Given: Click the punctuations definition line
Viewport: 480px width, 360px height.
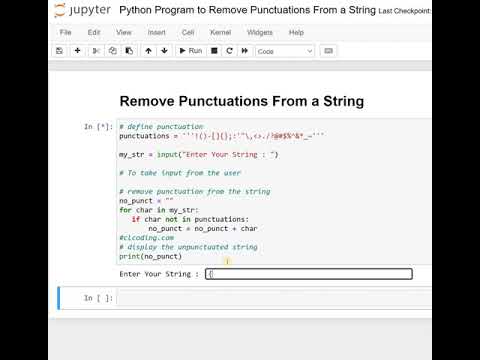Looking at the screenshot, I should click(x=222, y=136).
